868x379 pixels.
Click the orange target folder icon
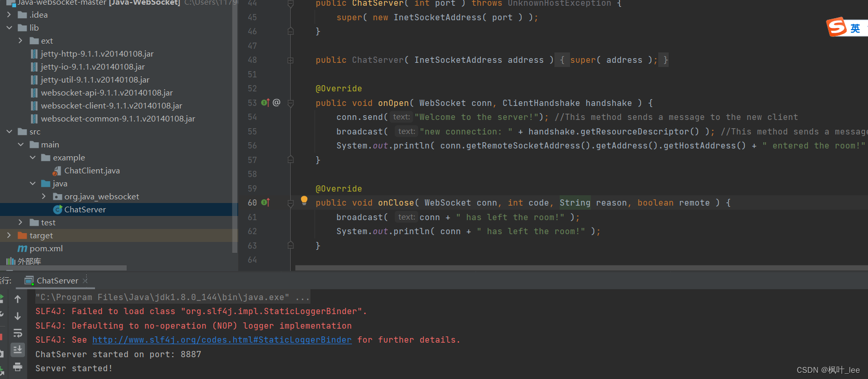click(x=22, y=235)
